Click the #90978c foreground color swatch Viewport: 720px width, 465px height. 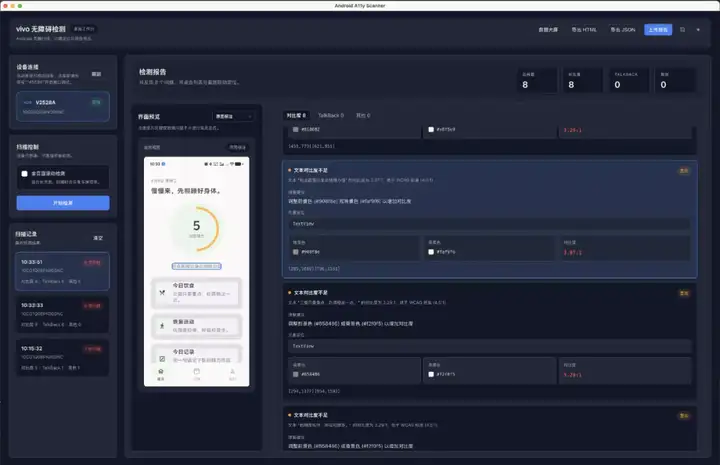(x=296, y=252)
